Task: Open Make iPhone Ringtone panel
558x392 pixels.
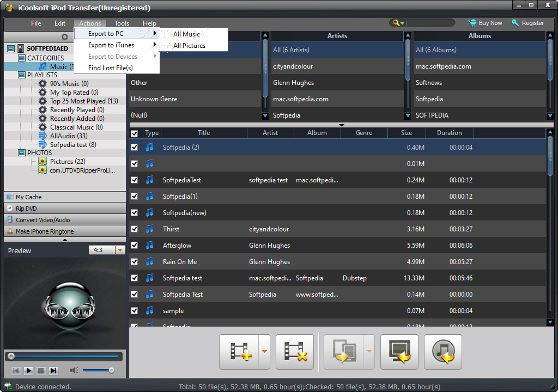Action: (65, 231)
